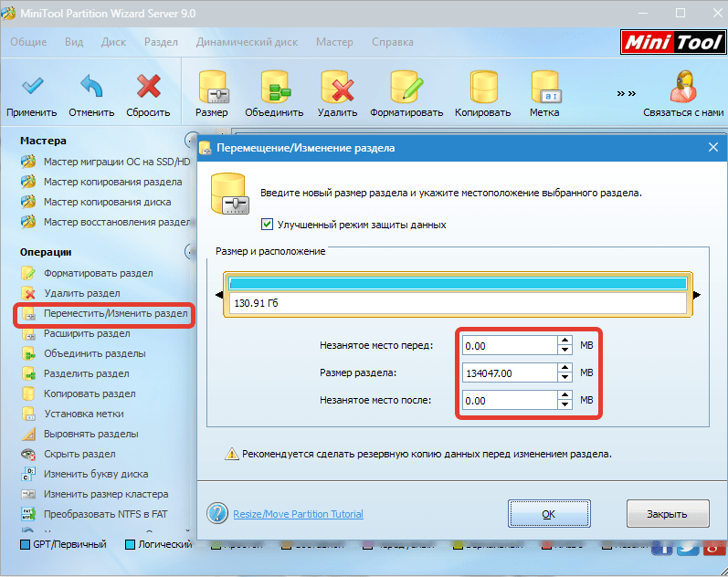
Task: Click the Отменить undo arrow icon
Action: 91,86
